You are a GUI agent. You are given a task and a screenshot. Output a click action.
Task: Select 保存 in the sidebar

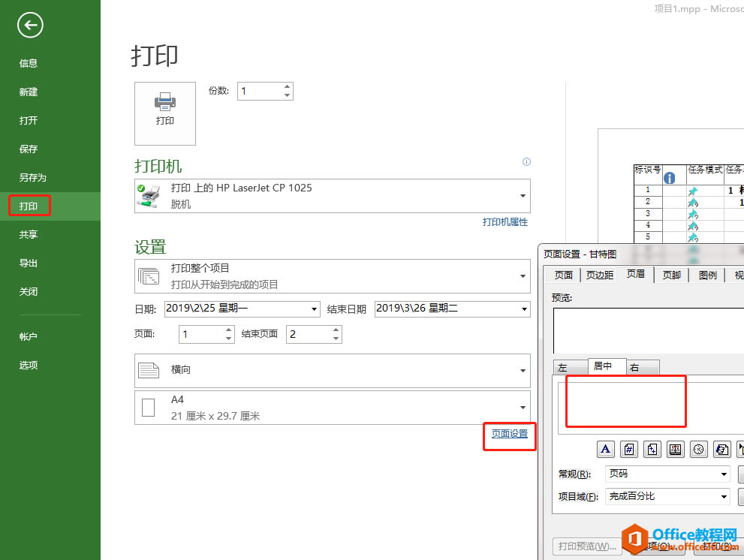pos(29,149)
